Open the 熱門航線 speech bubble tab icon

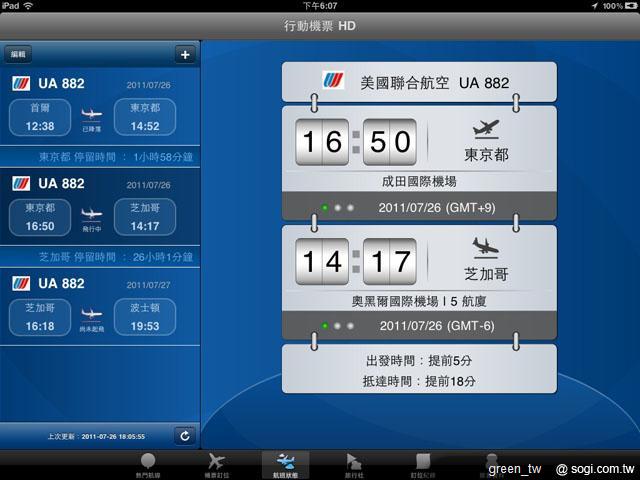[x=148, y=464]
